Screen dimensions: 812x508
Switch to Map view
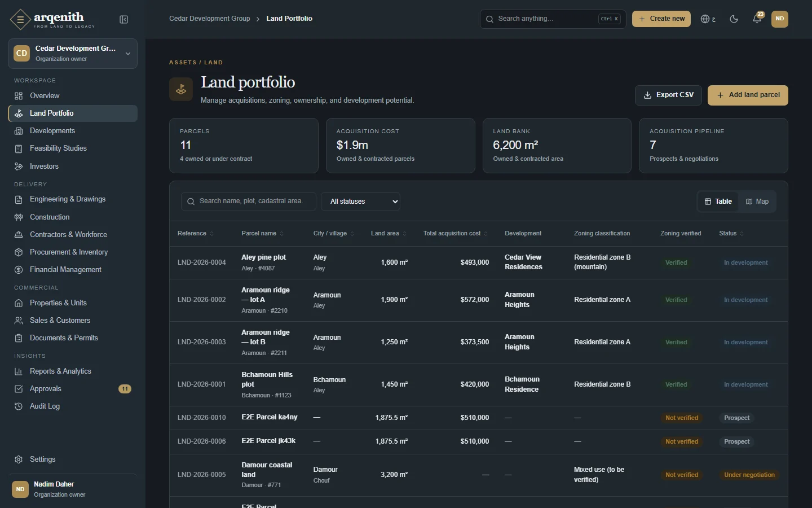point(757,202)
